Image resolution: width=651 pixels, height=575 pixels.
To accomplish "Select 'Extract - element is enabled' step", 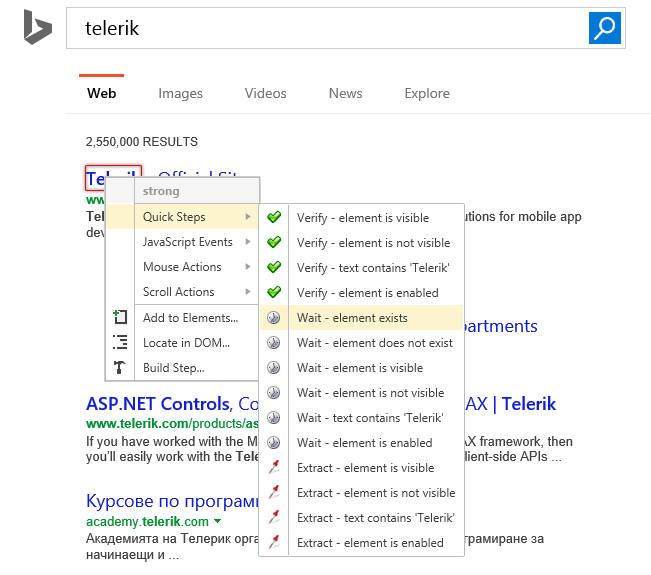I will tap(362, 542).
